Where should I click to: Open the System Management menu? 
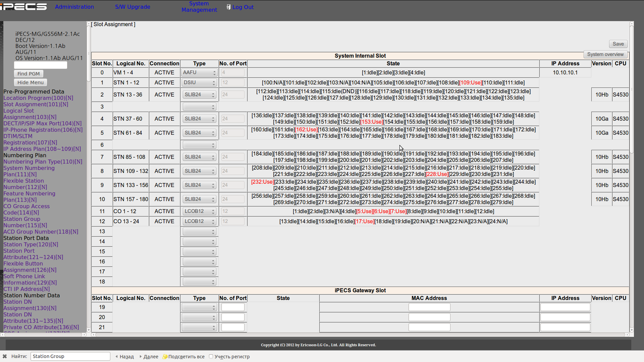(x=199, y=7)
